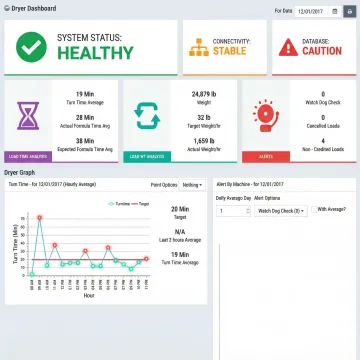Click the green healthy checkmark icon
Viewport: 360px width, 360px height.
point(31,47)
